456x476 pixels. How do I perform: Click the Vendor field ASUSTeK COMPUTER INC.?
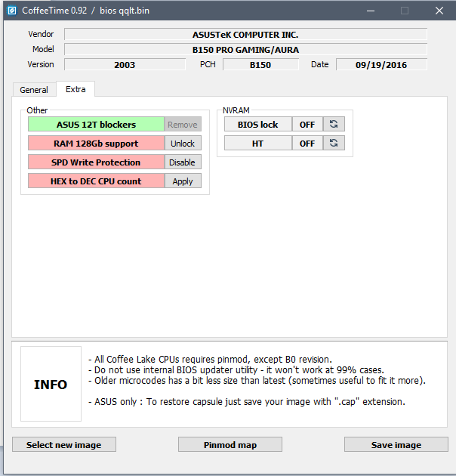point(245,34)
